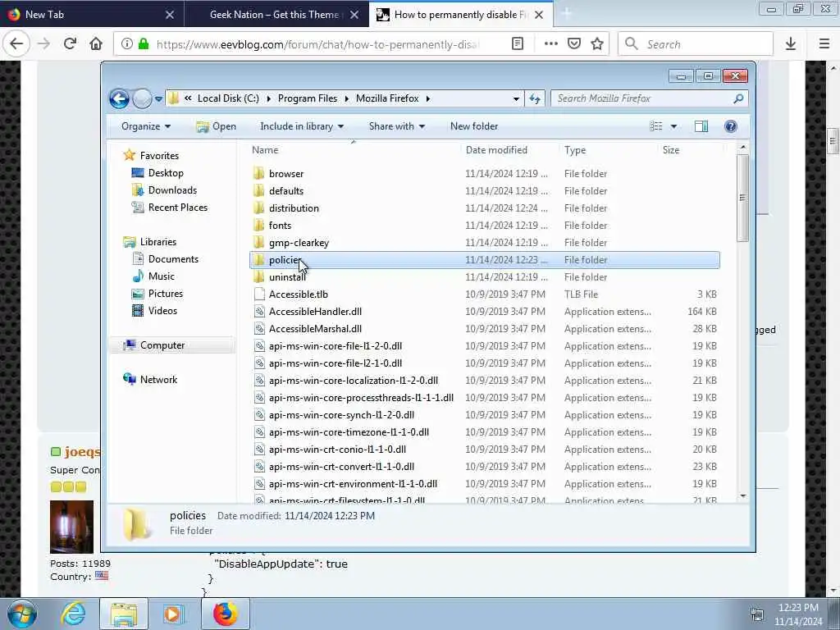
Task: Click Program Files in breadcrumb path
Action: pyautogui.click(x=308, y=98)
